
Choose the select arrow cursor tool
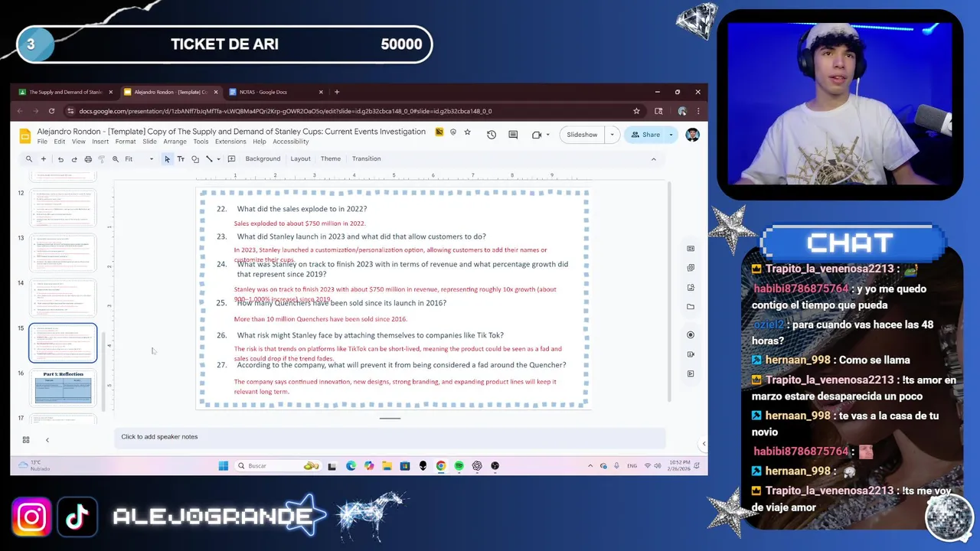[167, 159]
